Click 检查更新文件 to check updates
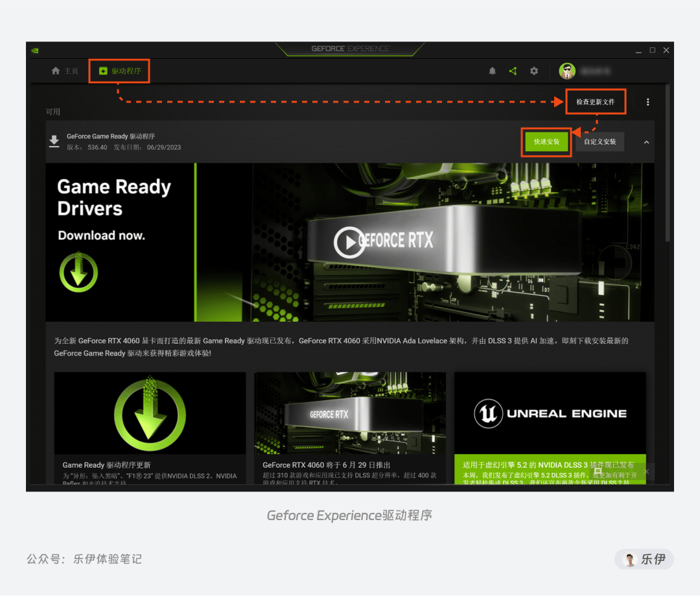700x596 pixels. click(x=595, y=102)
